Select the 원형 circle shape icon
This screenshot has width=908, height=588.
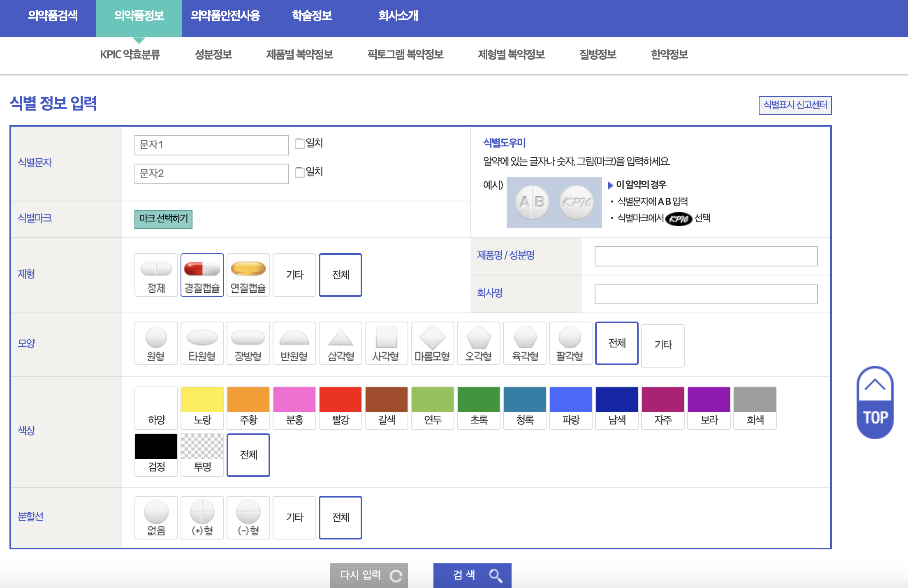pos(156,343)
